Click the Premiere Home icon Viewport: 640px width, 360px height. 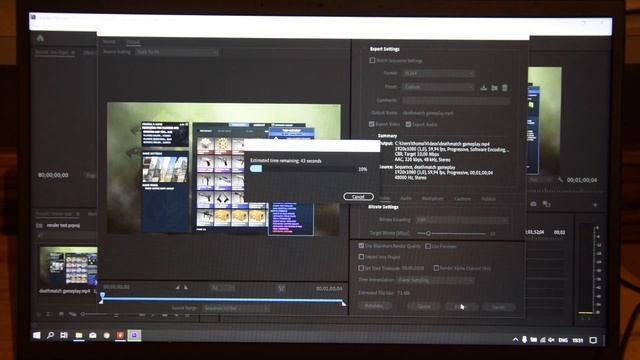click(40, 38)
